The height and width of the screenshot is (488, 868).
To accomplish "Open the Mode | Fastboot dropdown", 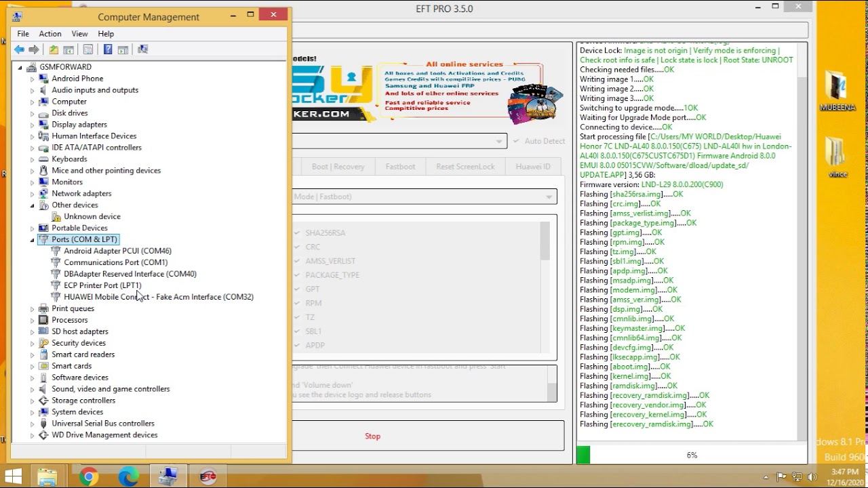I will pos(425,197).
